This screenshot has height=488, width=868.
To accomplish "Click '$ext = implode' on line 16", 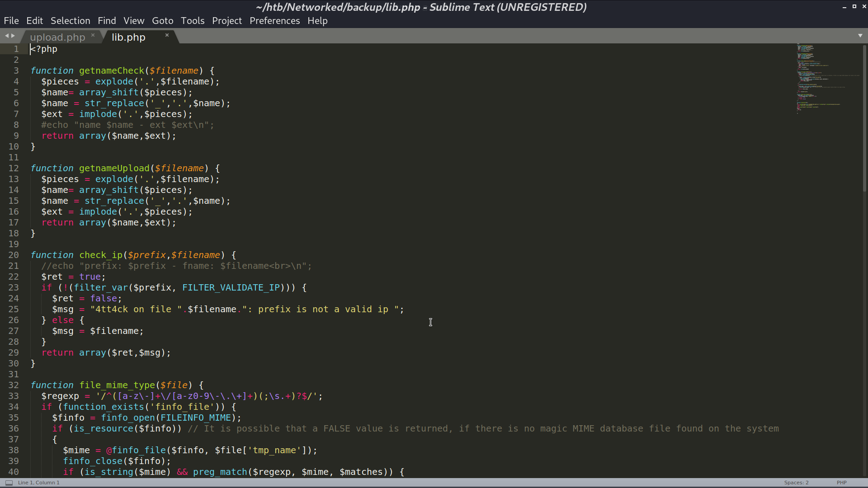I will click(x=79, y=211).
